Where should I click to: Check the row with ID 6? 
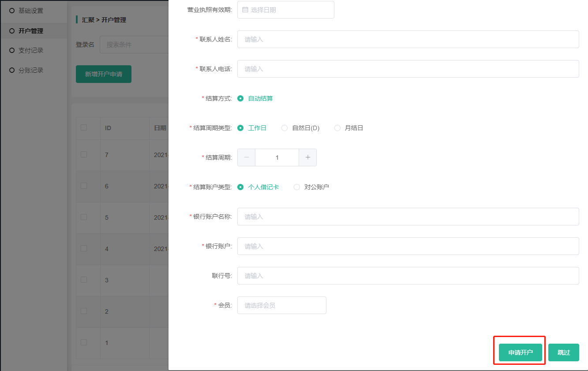[x=84, y=186]
